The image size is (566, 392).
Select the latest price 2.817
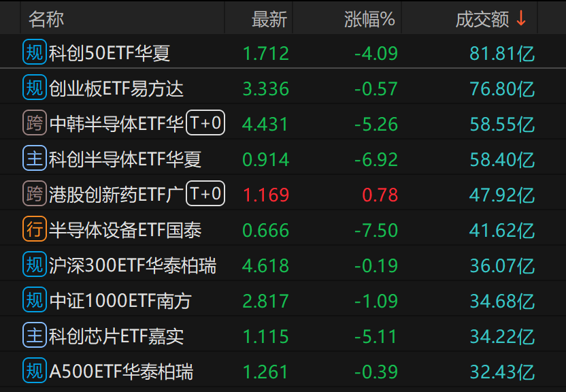(266, 301)
